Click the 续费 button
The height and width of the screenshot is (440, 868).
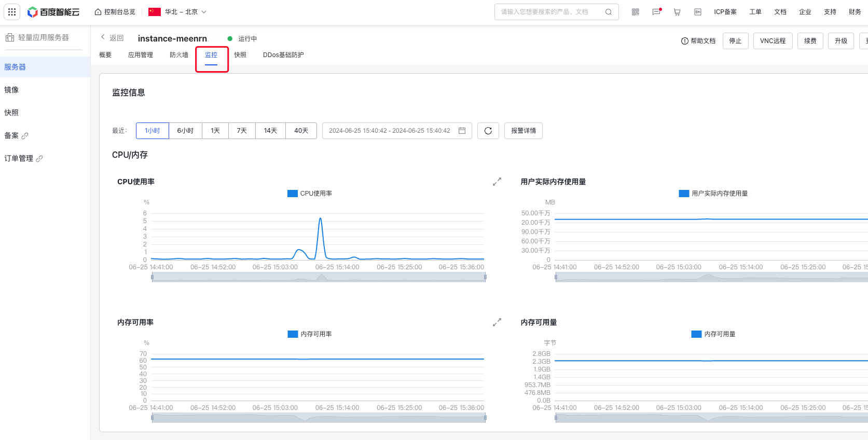pos(810,41)
